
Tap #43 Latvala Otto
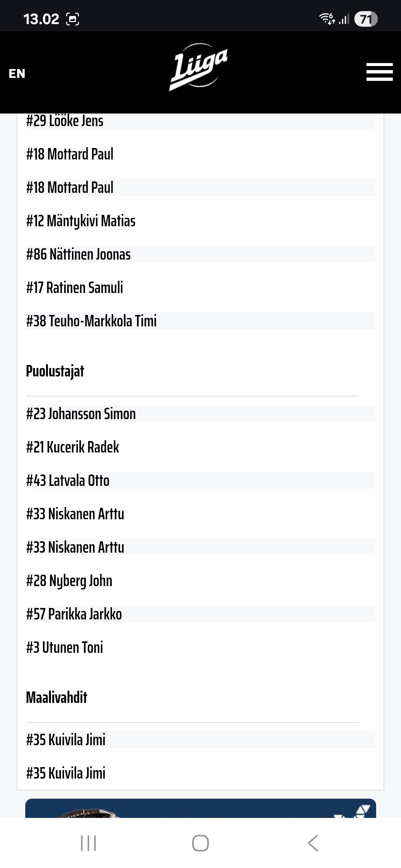click(68, 481)
